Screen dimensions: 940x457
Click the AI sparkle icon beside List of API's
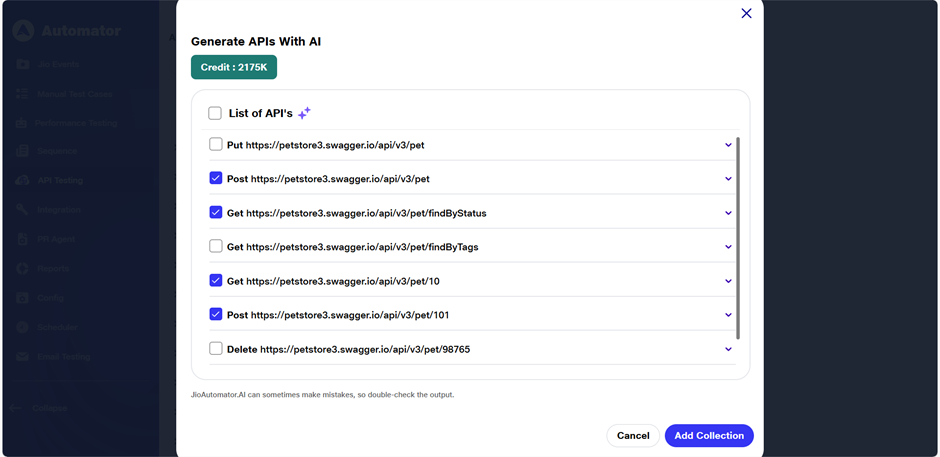tap(304, 113)
